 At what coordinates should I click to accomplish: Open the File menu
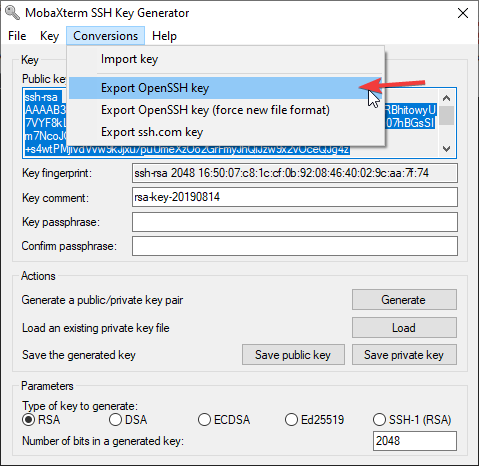(17, 36)
